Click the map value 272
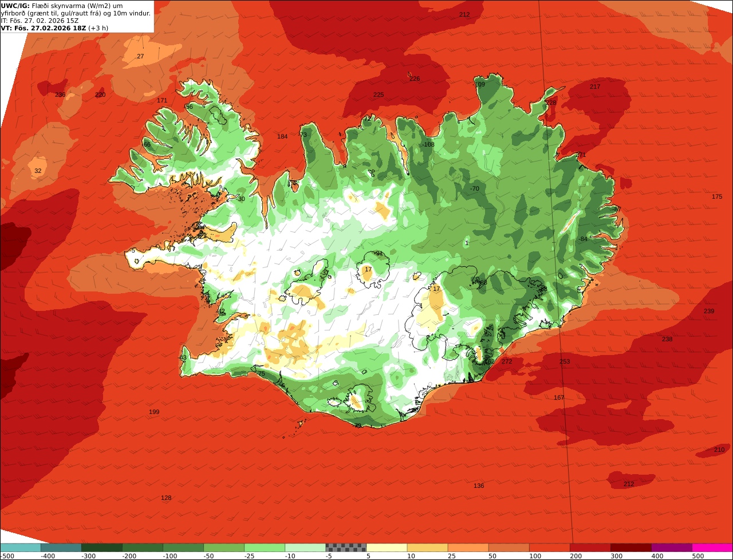Screen dimensions: 733x560 coord(507,362)
